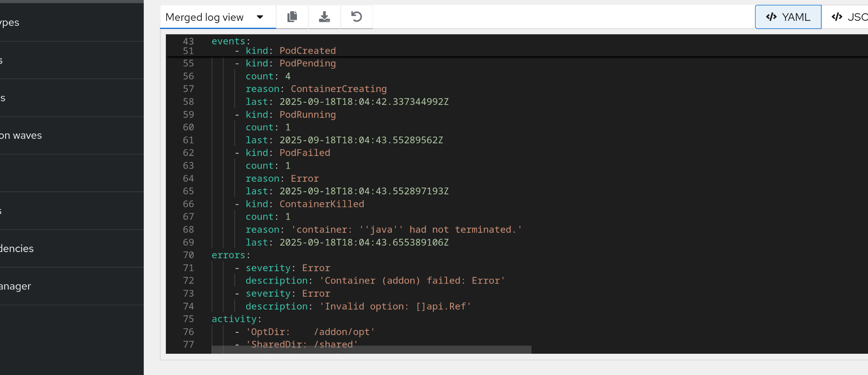Open the sidebar item ending in "ypes"
This screenshot has height=375, width=868.
[10, 22]
